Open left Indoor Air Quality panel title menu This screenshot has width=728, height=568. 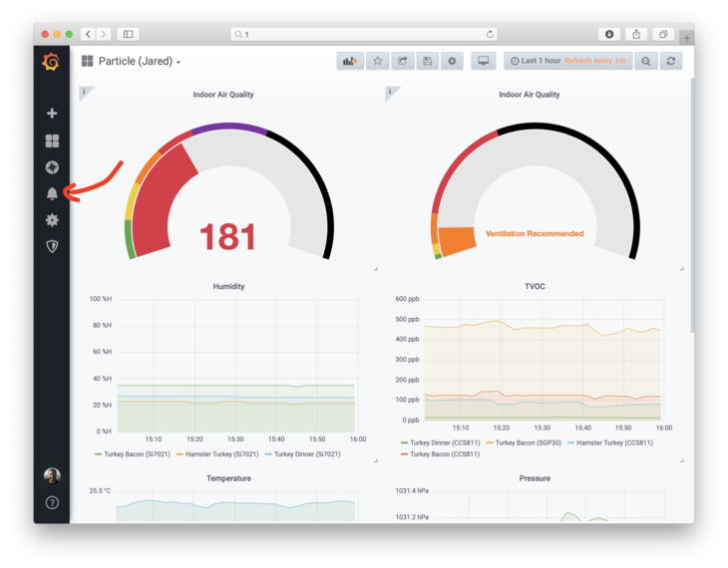point(223,95)
